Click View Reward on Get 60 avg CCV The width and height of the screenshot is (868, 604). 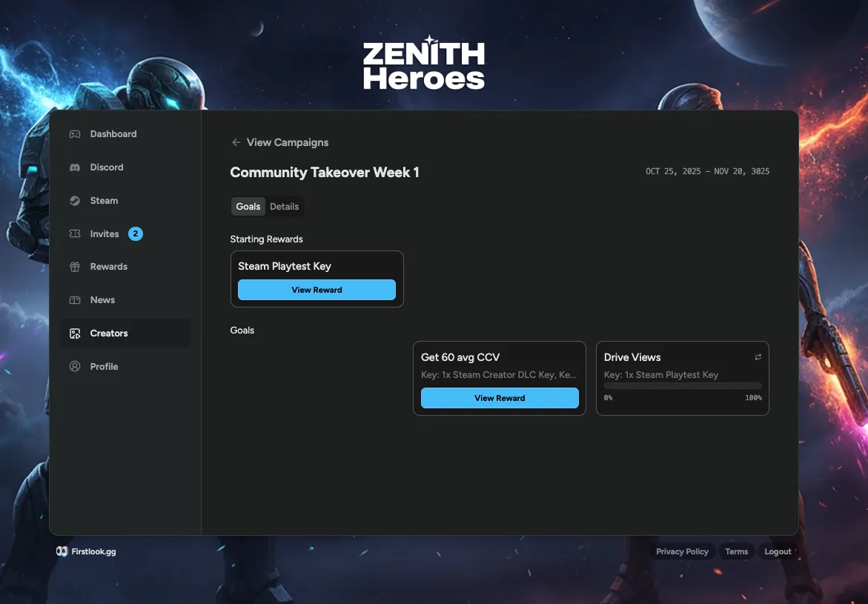click(500, 398)
